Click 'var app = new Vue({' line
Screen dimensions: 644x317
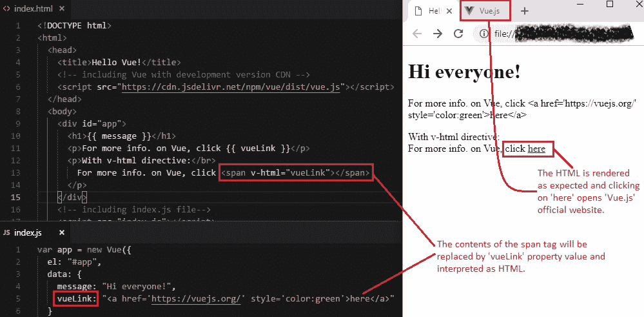click(86, 250)
